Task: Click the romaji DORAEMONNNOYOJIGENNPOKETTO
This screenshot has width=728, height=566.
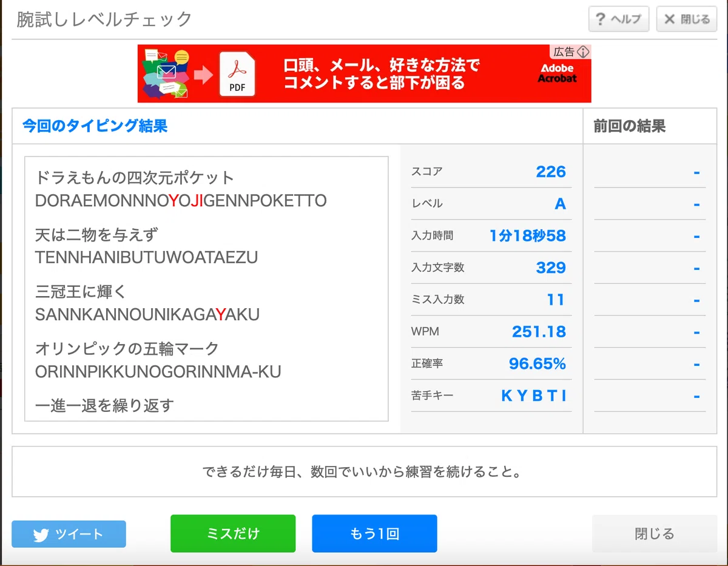Action: (x=181, y=201)
